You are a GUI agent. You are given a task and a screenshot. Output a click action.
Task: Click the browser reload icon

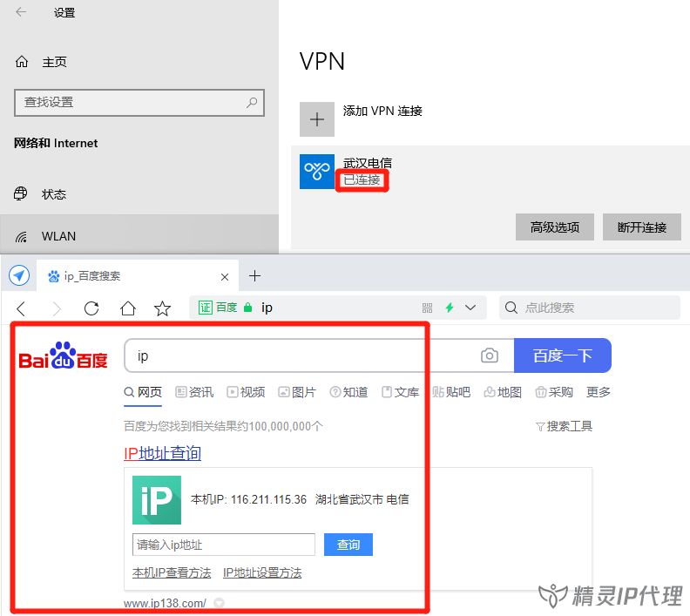(91, 308)
